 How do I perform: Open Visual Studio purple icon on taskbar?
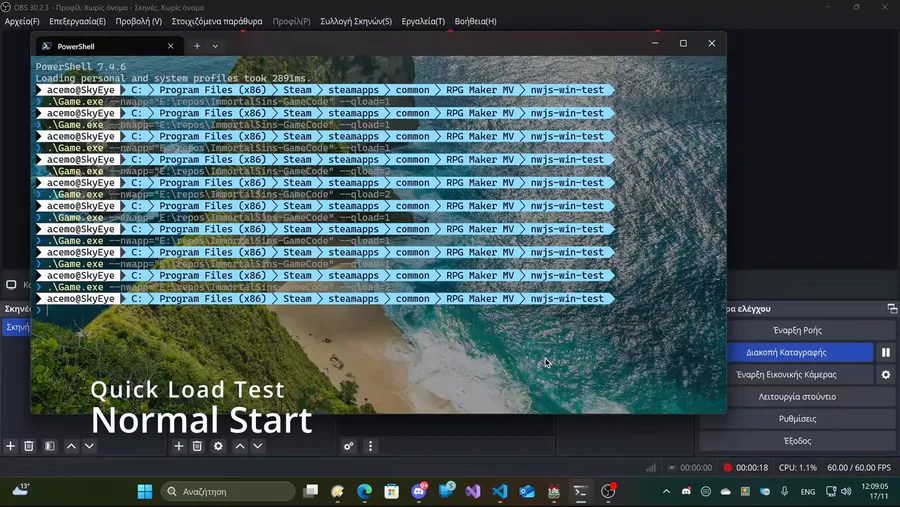coord(473,491)
